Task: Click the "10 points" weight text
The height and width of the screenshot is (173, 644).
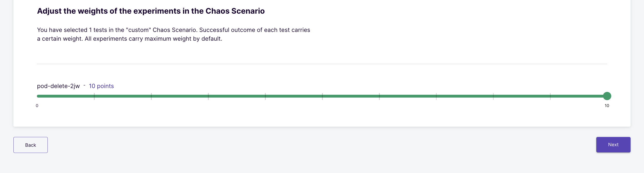Action: (101, 86)
